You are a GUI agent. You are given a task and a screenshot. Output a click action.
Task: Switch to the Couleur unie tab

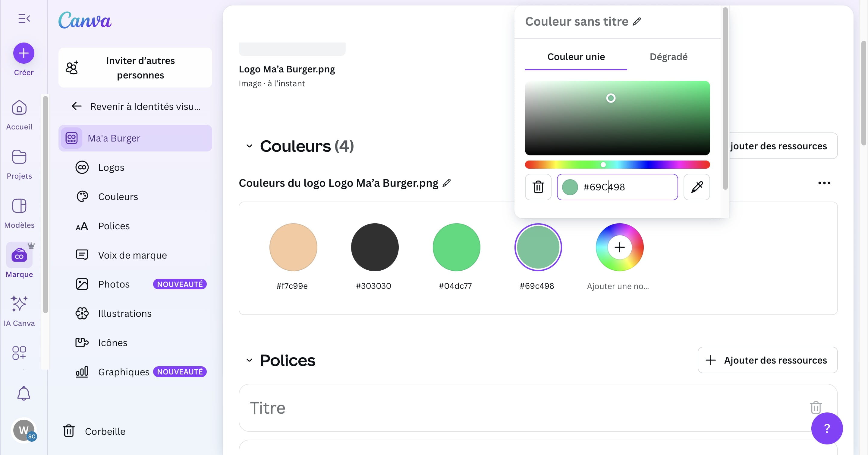pyautogui.click(x=576, y=57)
